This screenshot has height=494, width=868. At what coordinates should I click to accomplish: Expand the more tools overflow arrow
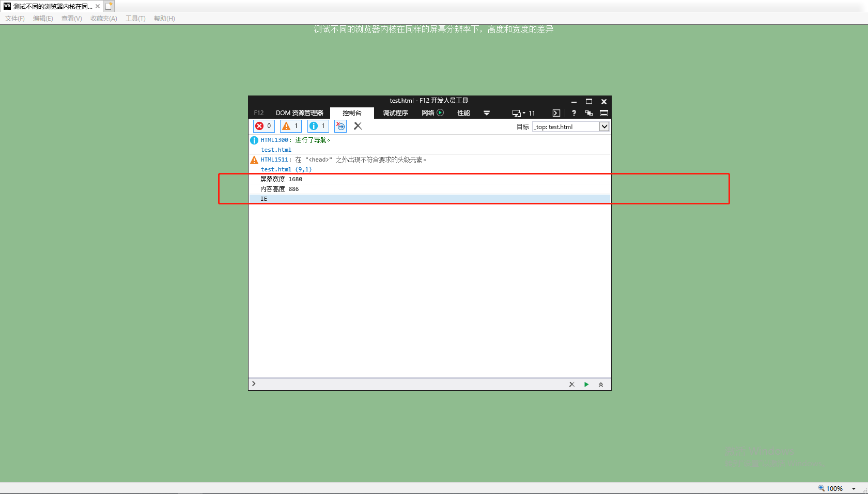(x=487, y=113)
